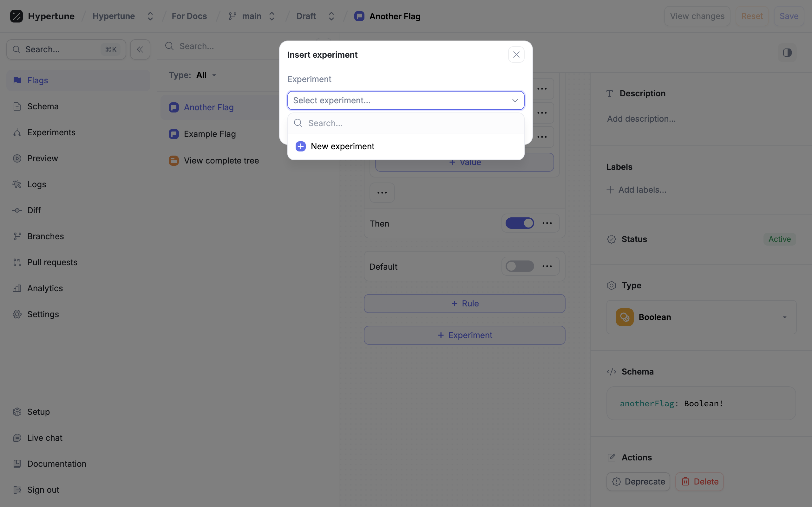Click the Boolean type orange icon
Screen dimensions: 812x507
[x=625, y=317]
